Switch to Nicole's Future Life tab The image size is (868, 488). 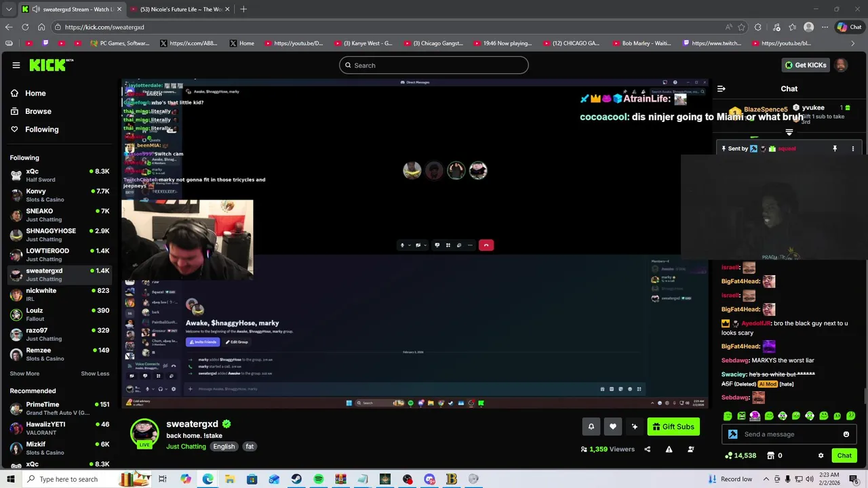click(x=180, y=9)
